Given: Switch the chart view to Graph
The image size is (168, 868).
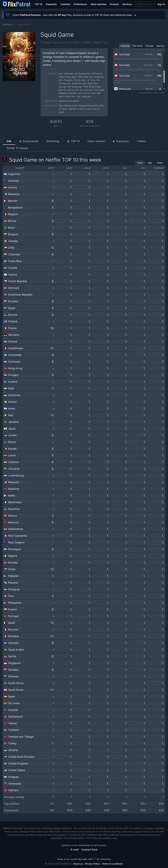Looking at the screenshot, I should pos(160,163).
